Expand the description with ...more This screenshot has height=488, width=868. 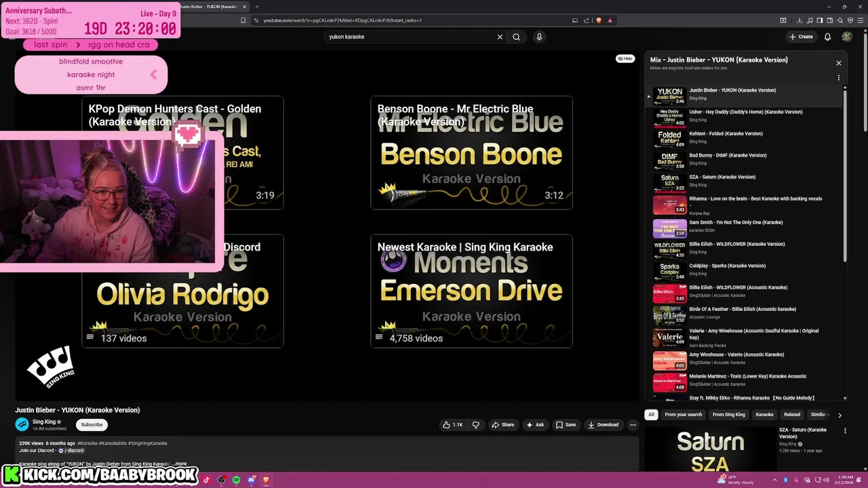tap(180, 464)
